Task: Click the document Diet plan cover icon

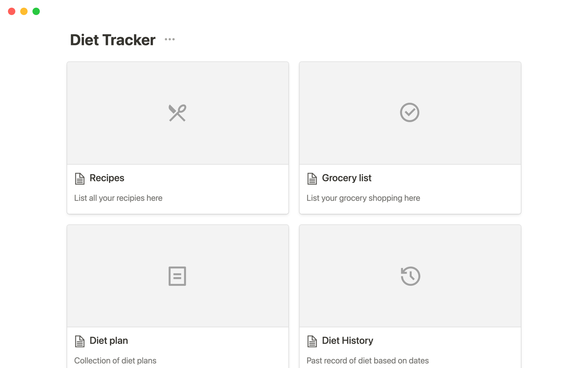Action: tap(177, 276)
